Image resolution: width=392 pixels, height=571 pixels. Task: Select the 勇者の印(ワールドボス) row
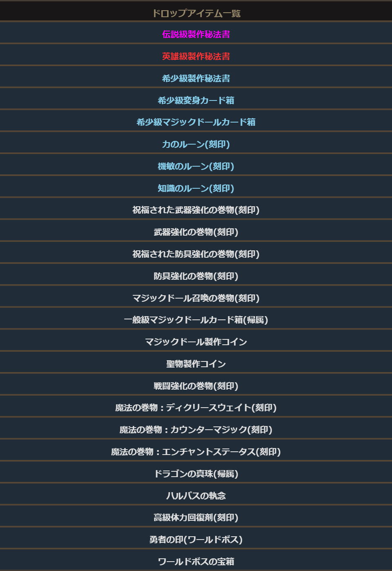pyautogui.click(x=196, y=540)
